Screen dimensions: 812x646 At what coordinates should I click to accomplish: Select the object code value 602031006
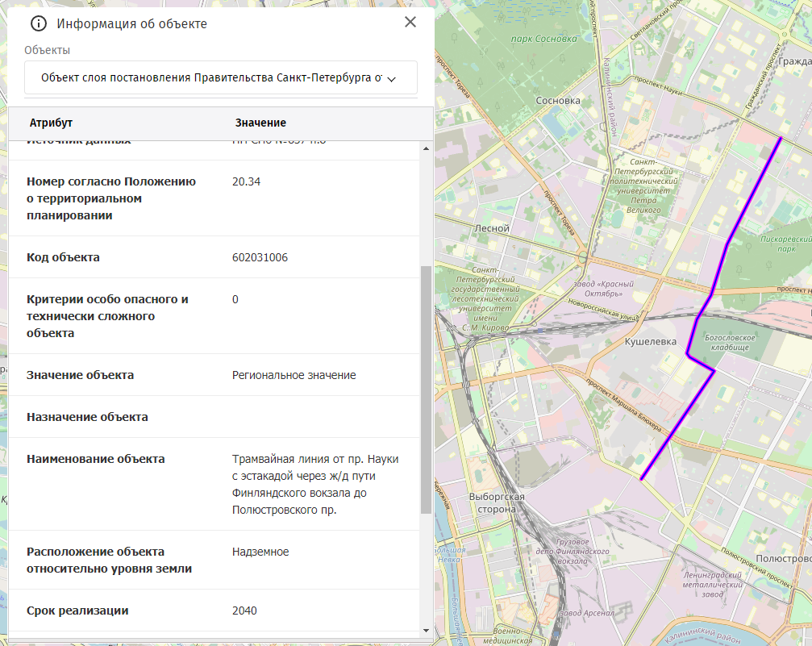(260, 257)
